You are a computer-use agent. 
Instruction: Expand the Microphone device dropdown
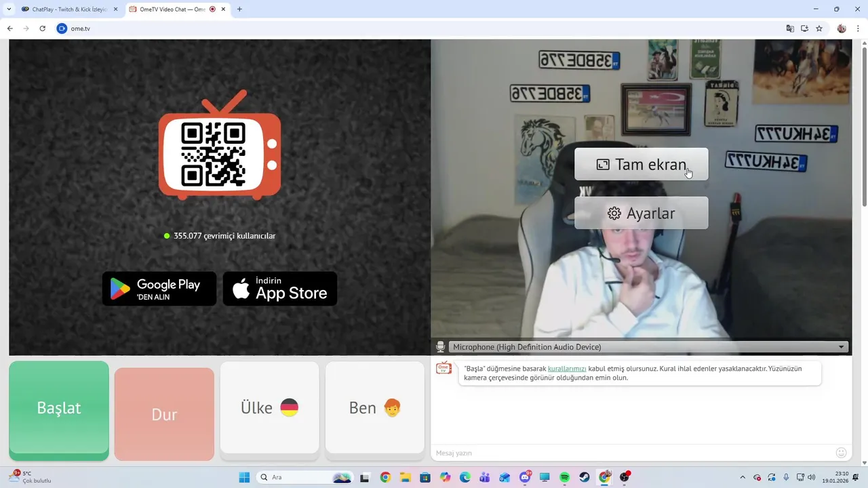click(x=649, y=347)
